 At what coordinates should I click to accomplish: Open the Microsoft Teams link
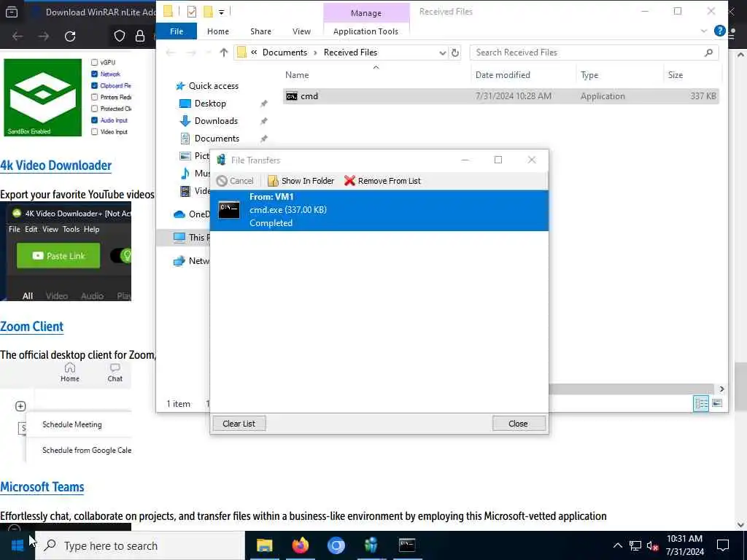(42, 487)
